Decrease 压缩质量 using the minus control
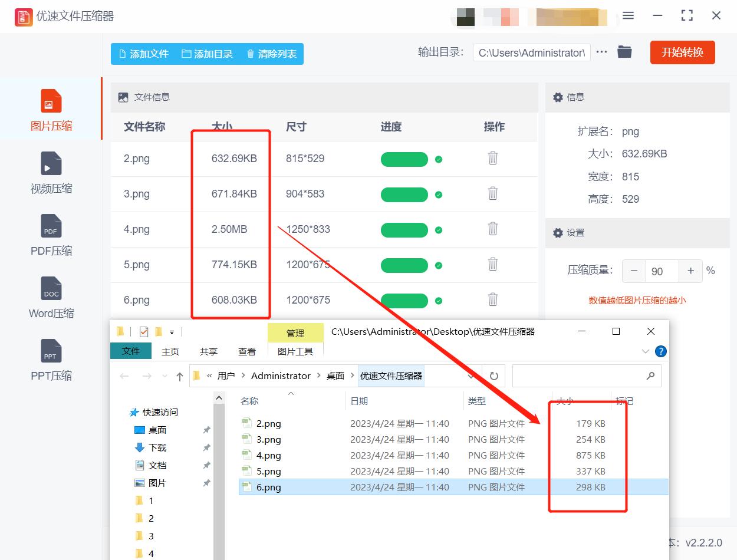 point(634,271)
